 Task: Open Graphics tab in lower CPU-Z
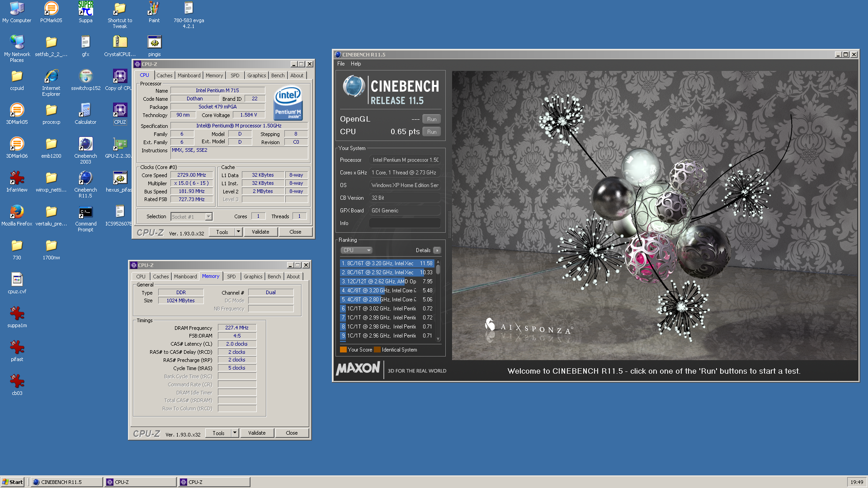253,277
